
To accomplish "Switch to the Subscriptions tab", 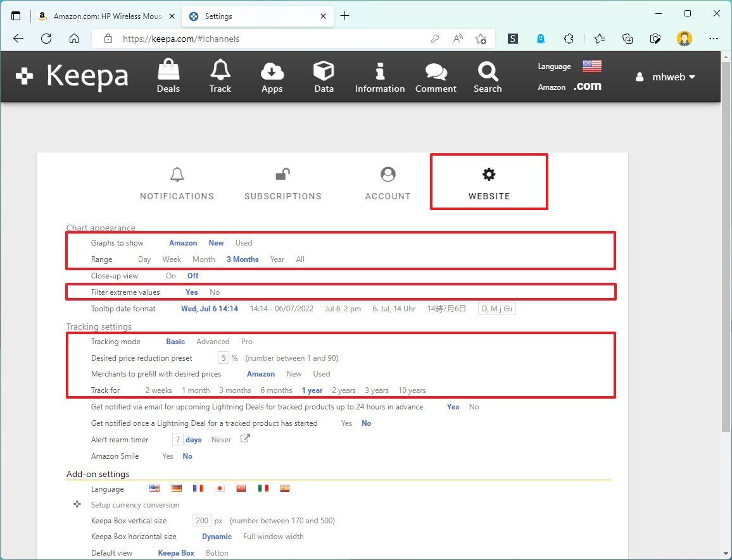I will (282, 182).
